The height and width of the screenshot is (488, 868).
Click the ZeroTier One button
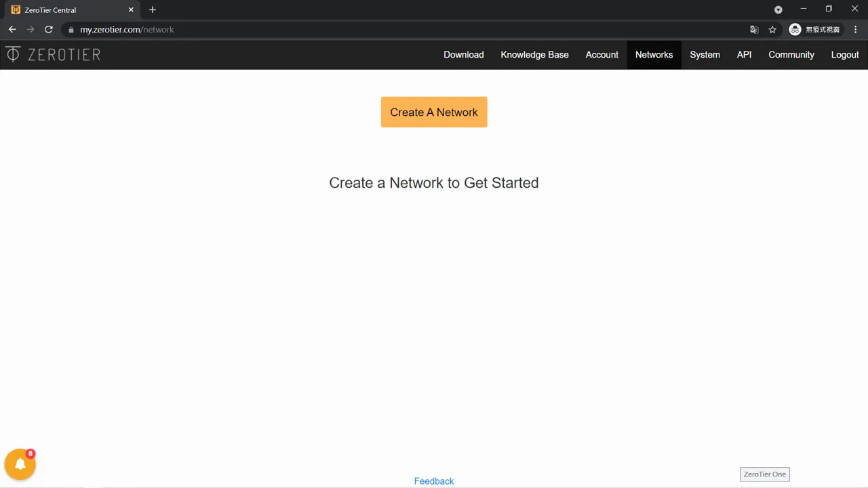(764, 474)
